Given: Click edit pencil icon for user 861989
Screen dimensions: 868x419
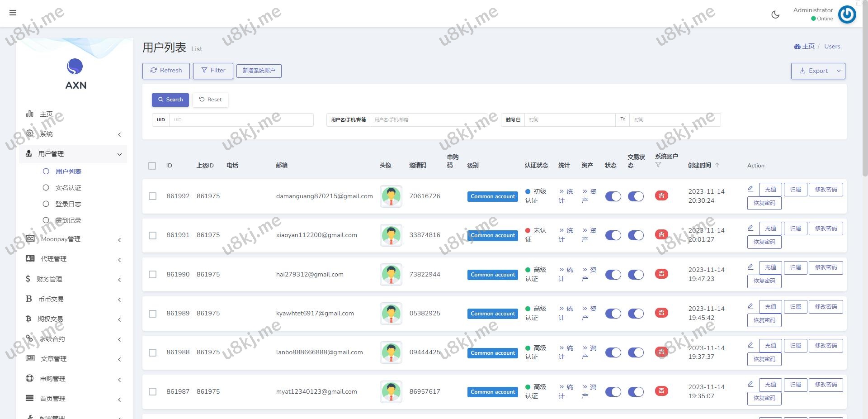Looking at the screenshot, I should [x=750, y=306].
